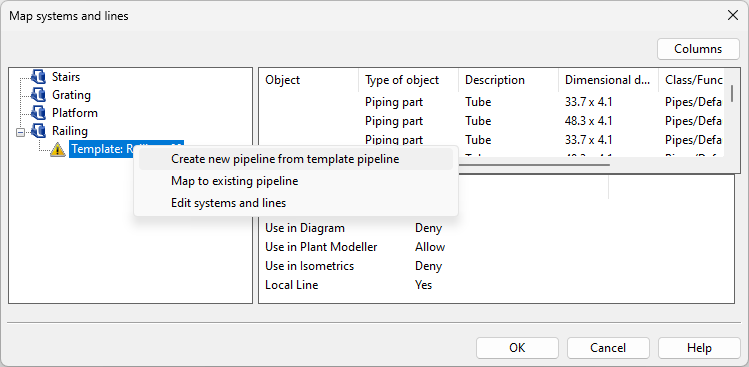Open Help for this dialog
The width and height of the screenshot is (749, 367).
(x=699, y=348)
